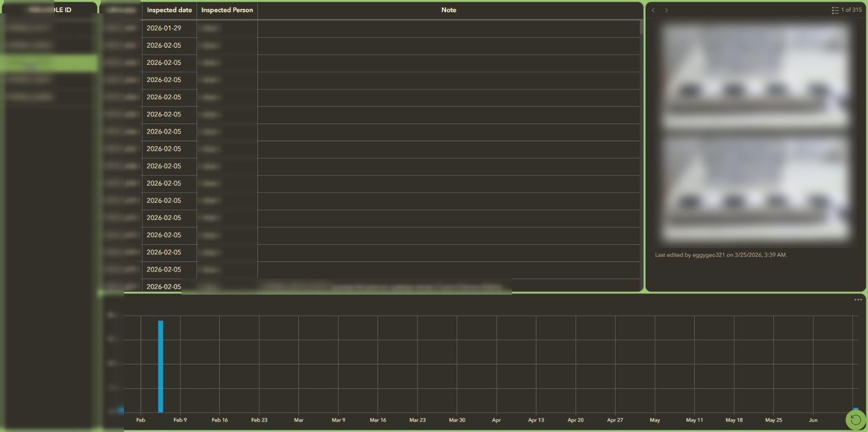Viewport: 868px width, 432px height.
Task: Click the 'Jun' axis label
Action: coord(813,420)
